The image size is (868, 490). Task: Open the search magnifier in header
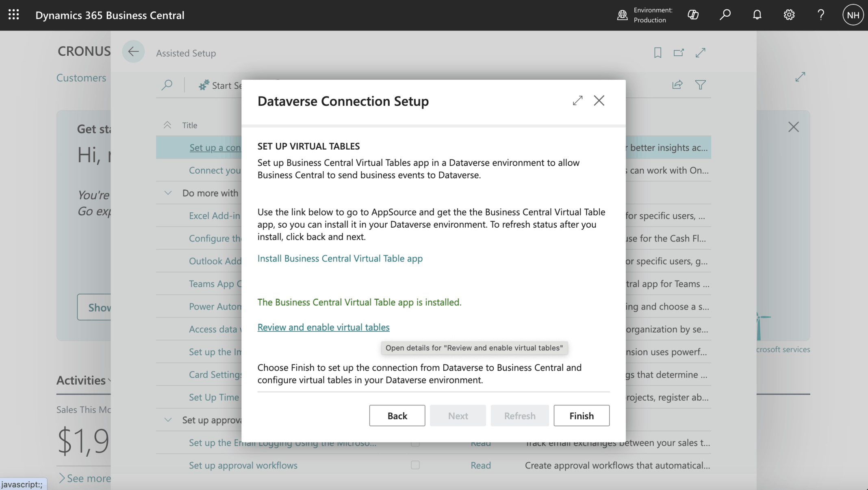725,15
